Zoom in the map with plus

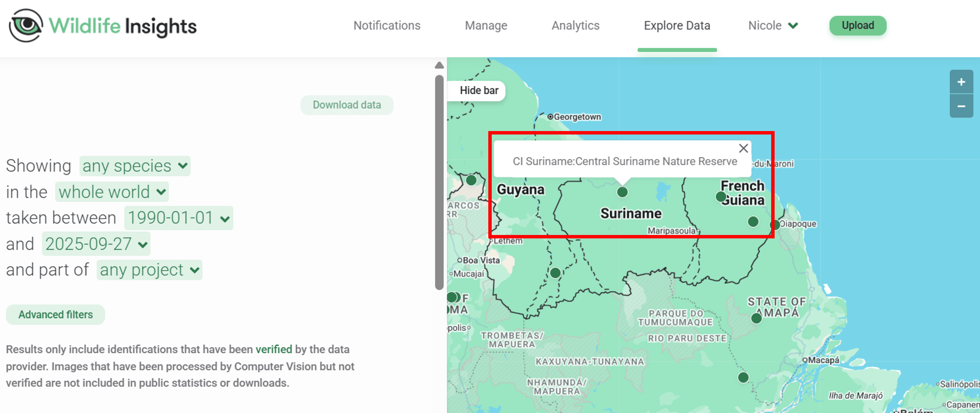coord(961,82)
